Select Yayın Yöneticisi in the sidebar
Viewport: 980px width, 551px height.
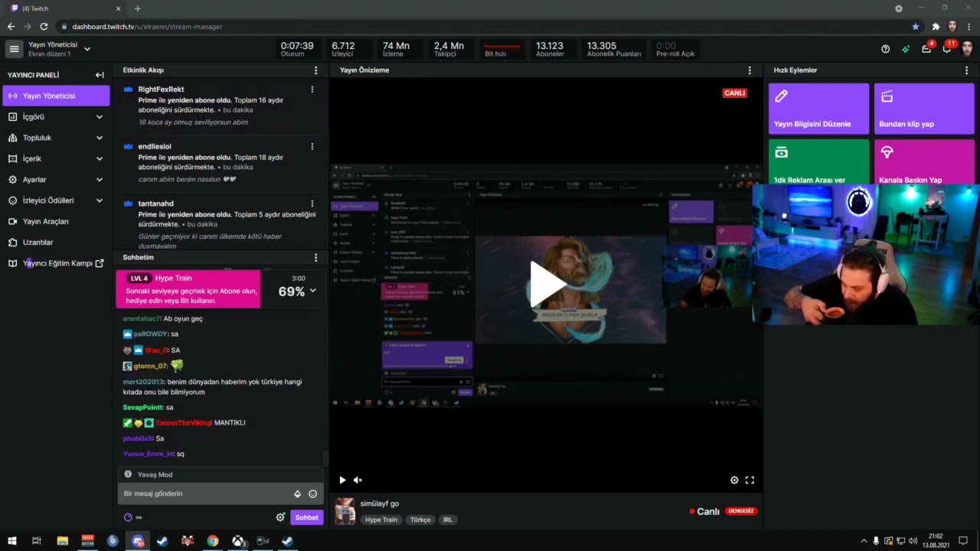pyautogui.click(x=56, y=96)
